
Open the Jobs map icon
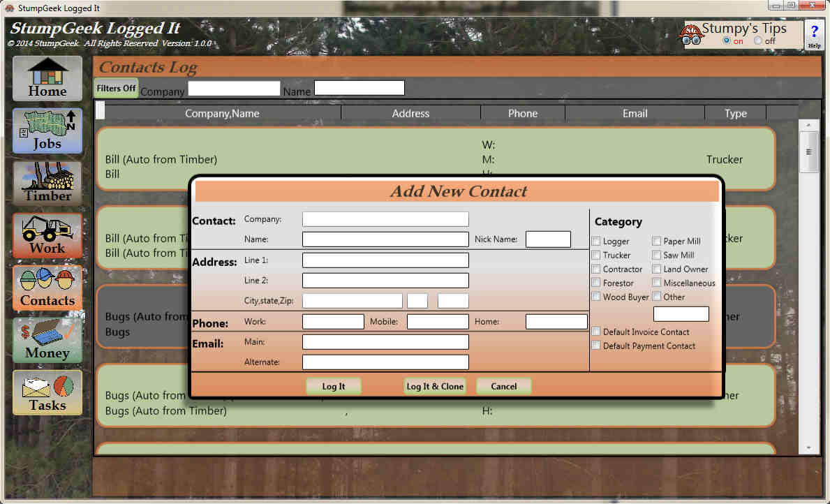tap(47, 131)
